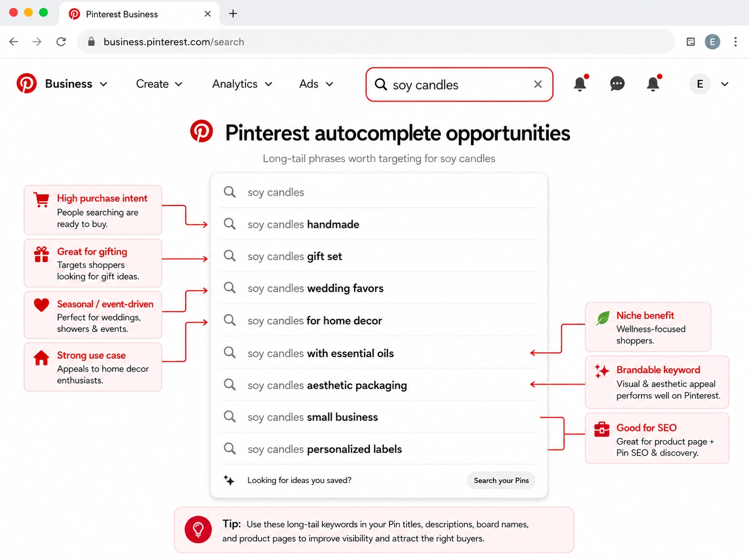Click sparkle icon beside "Looking for ideas you saved?"
This screenshot has height=560, width=749.
point(229,480)
